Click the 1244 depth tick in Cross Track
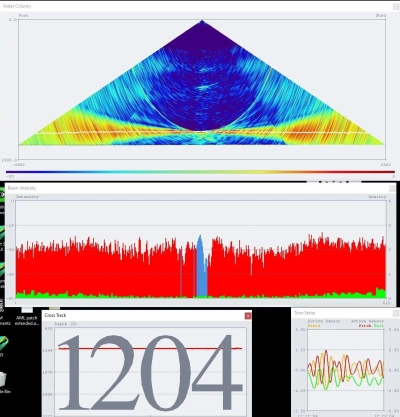The height and width of the screenshot is (417, 400). coord(48,350)
